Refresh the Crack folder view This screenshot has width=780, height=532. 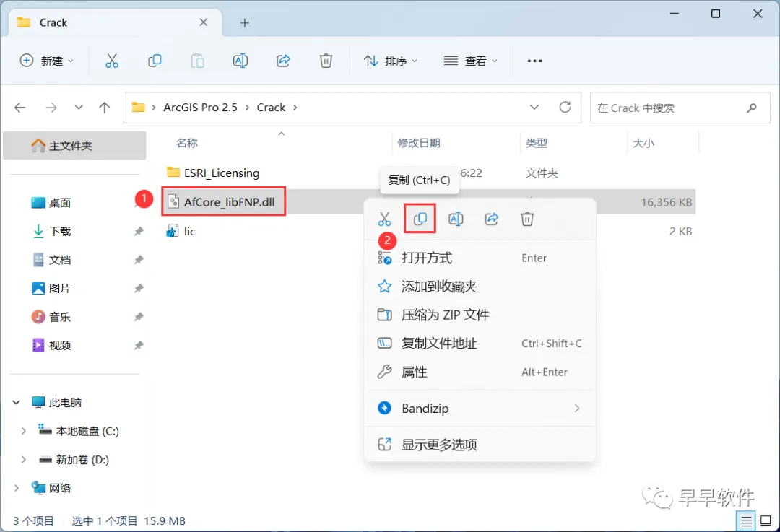[x=565, y=107]
